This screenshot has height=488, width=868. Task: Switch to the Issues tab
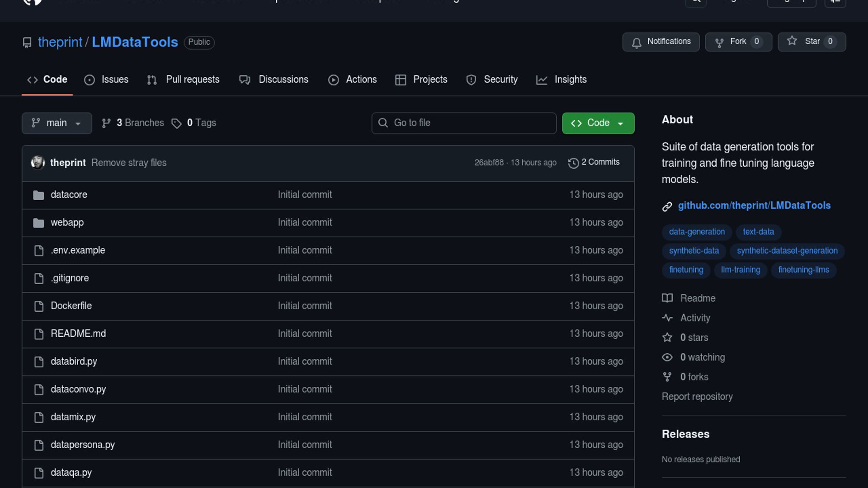tap(107, 80)
